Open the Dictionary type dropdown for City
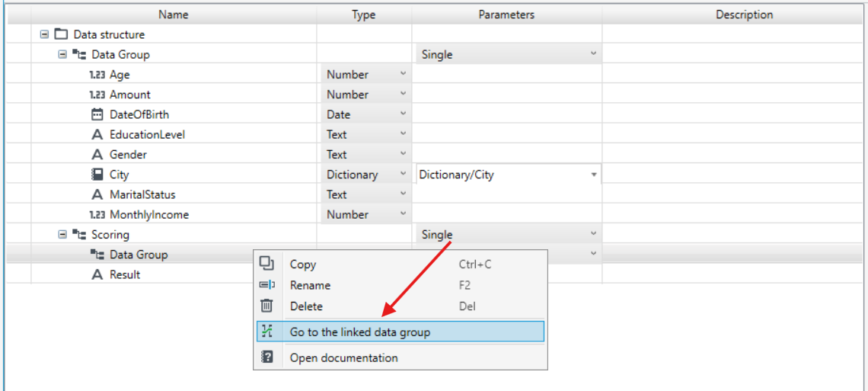 366,175
